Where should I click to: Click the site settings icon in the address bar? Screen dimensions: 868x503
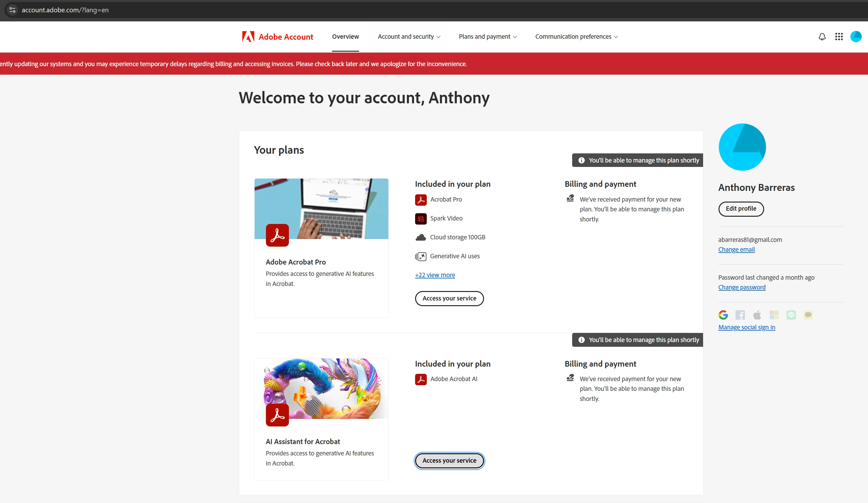pyautogui.click(x=12, y=10)
